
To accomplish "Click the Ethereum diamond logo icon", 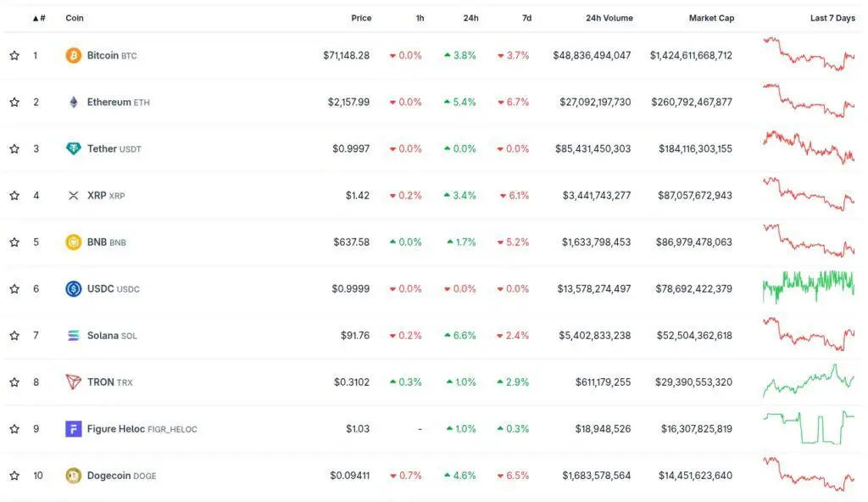I will tap(74, 103).
